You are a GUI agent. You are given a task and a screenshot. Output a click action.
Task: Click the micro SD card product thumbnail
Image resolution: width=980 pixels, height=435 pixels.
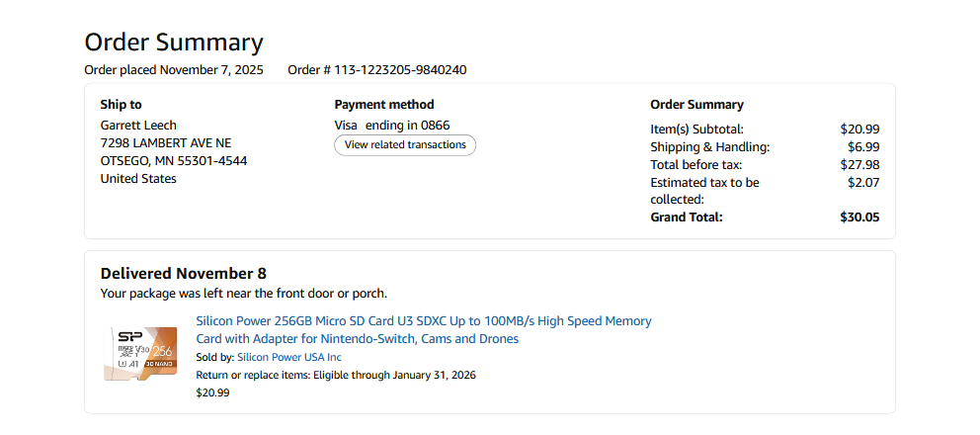(140, 354)
